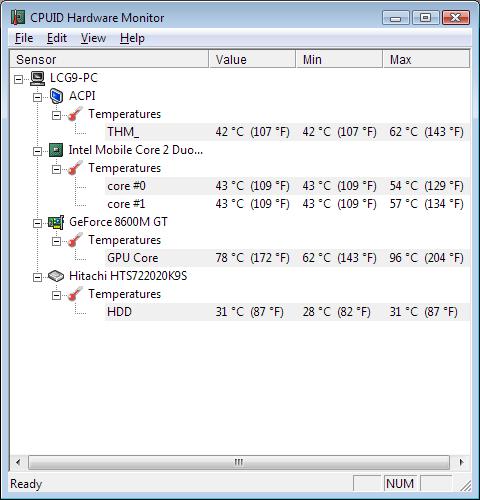
Task: Click the thermometer icon under GeForce 8600M GT
Action: coord(75,240)
